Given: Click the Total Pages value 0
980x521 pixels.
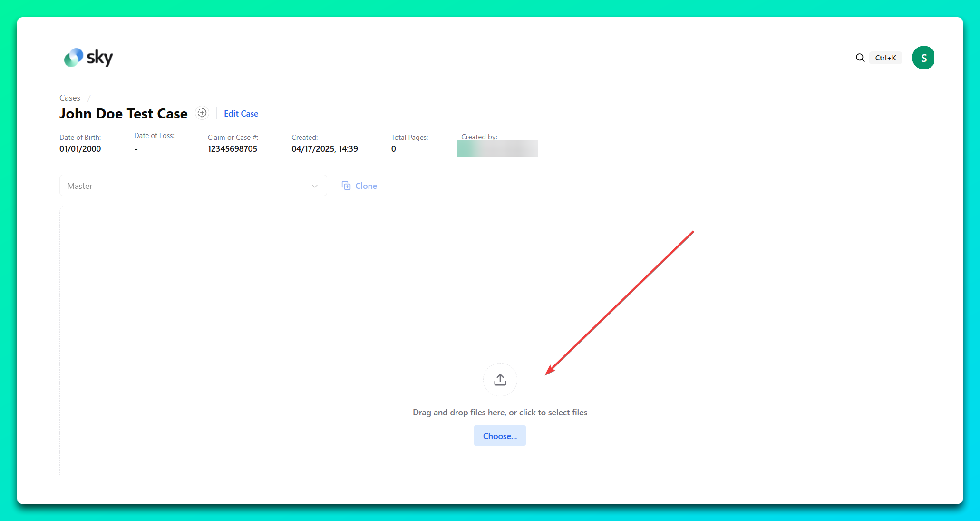Looking at the screenshot, I should [394, 149].
